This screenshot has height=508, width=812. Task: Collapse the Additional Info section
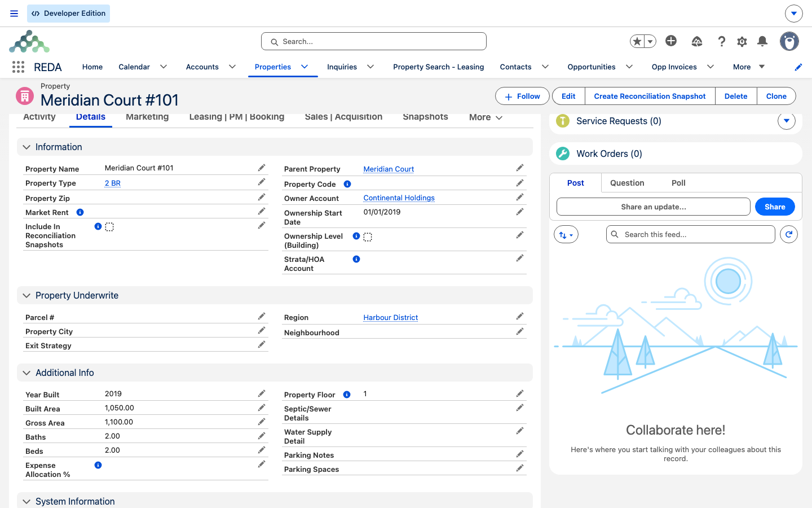coord(27,373)
